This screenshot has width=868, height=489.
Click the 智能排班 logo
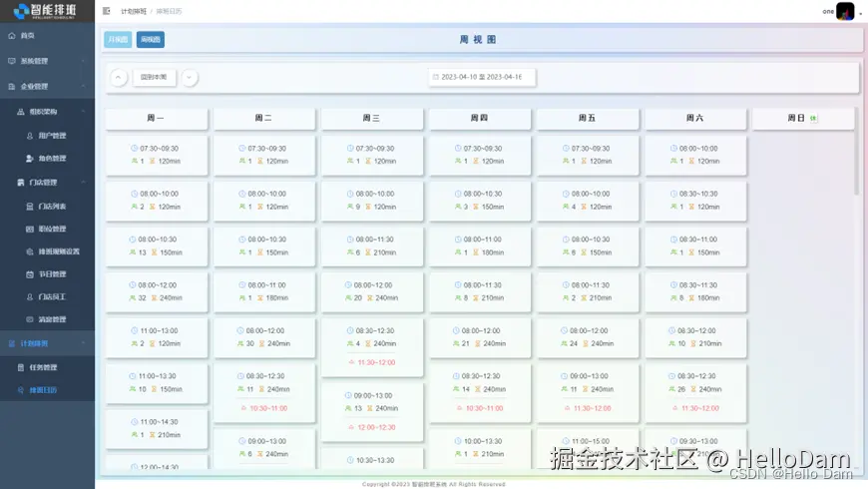pos(47,11)
